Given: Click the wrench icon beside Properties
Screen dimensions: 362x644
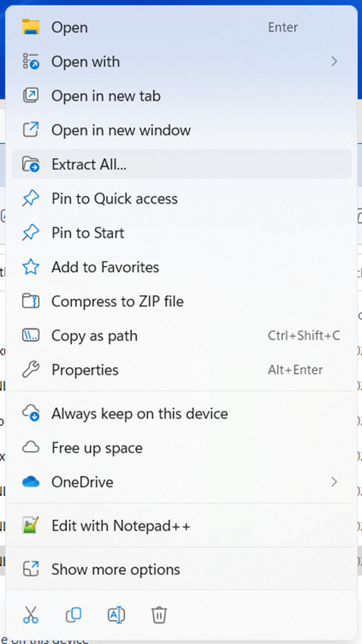Looking at the screenshot, I should (x=30, y=370).
